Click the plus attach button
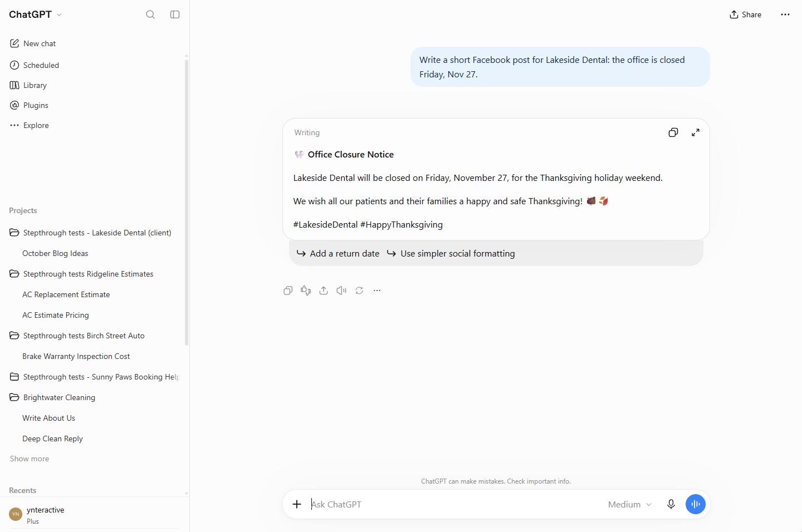 click(297, 504)
